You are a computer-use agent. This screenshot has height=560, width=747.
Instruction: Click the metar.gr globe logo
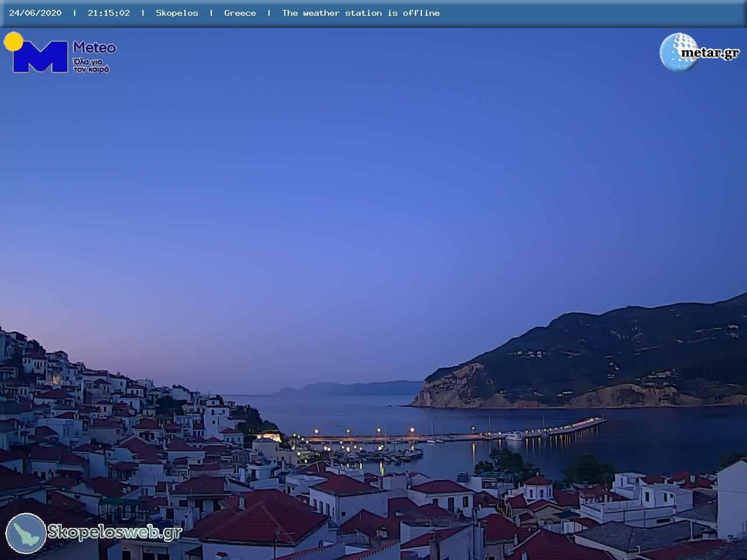pyautogui.click(x=699, y=52)
